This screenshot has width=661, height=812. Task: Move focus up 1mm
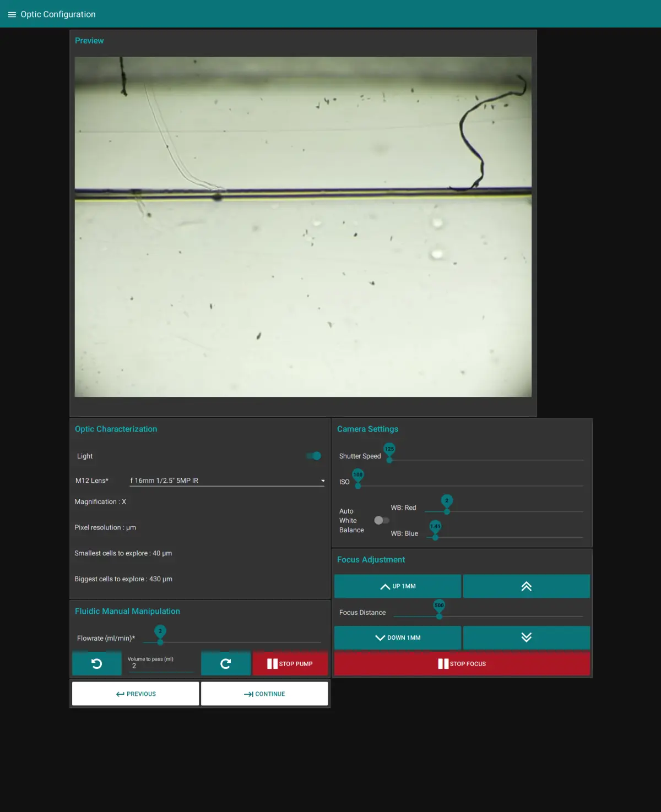pyautogui.click(x=397, y=586)
